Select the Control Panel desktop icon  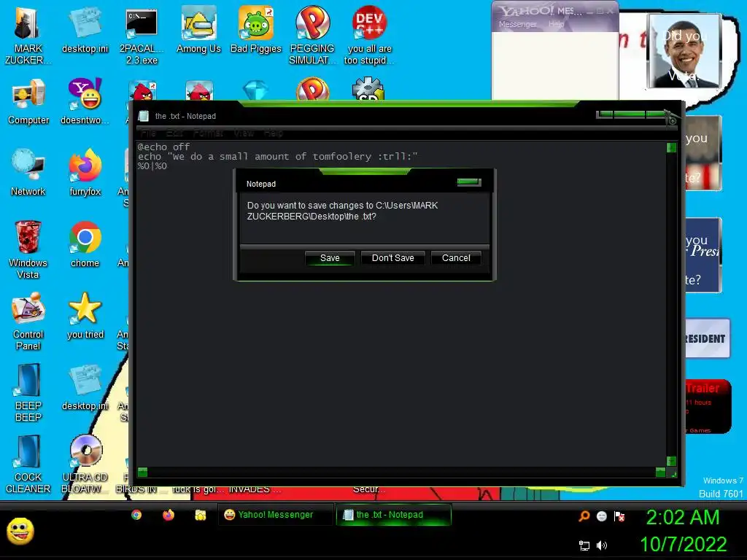(x=28, y=322)
